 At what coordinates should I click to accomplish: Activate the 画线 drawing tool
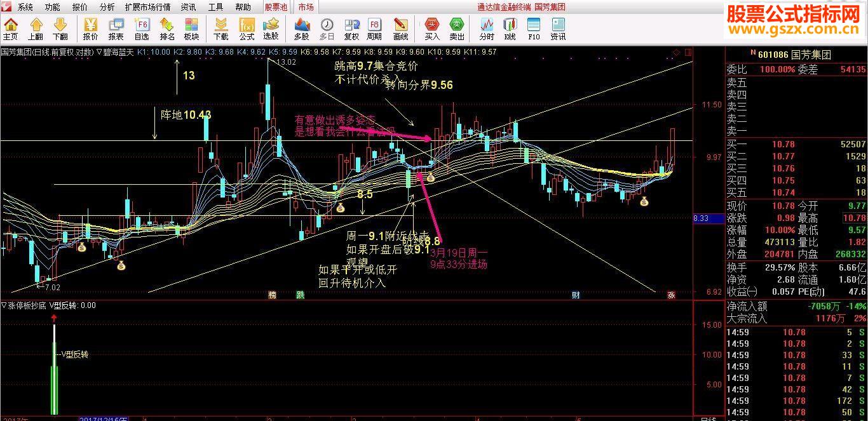[x=401, y=29]
